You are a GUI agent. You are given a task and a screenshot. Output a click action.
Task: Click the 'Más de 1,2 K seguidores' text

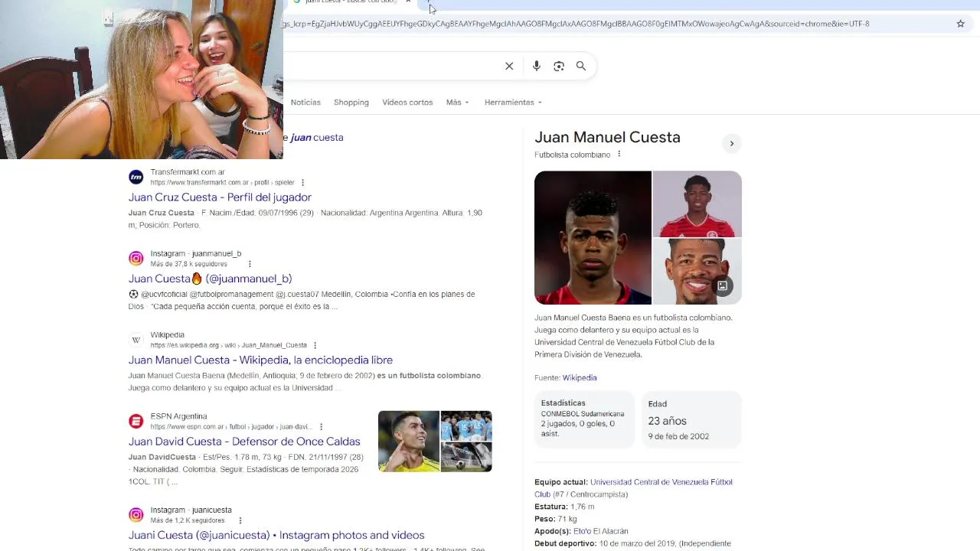(x=188, y=520)
